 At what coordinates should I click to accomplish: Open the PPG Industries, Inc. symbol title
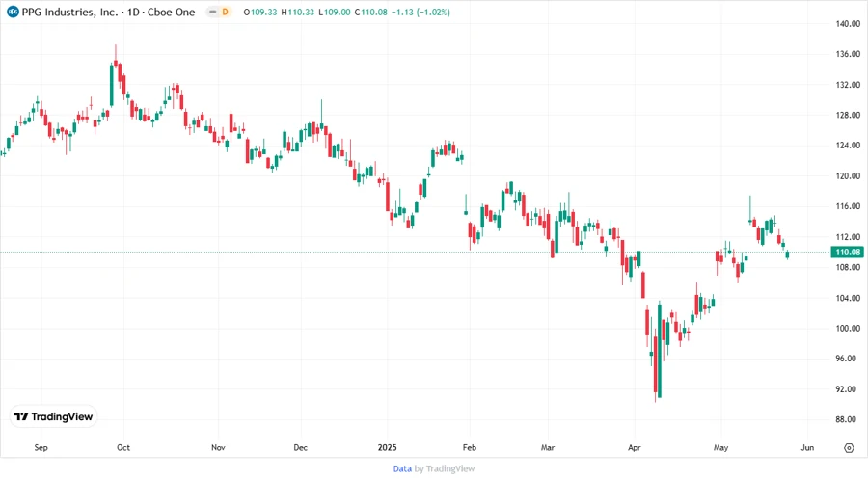click(108, 12)
